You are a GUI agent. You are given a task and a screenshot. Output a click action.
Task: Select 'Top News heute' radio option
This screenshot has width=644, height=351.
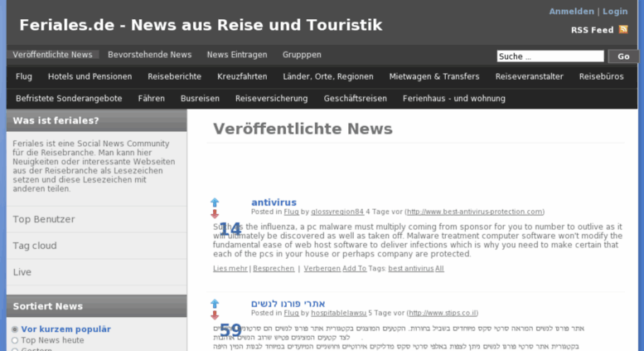tap(15, 340)
